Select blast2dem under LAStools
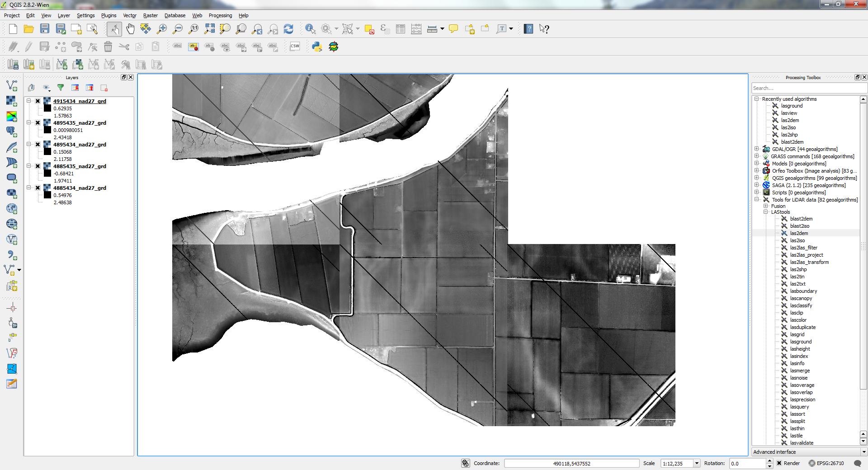 [x=801, y=219]
